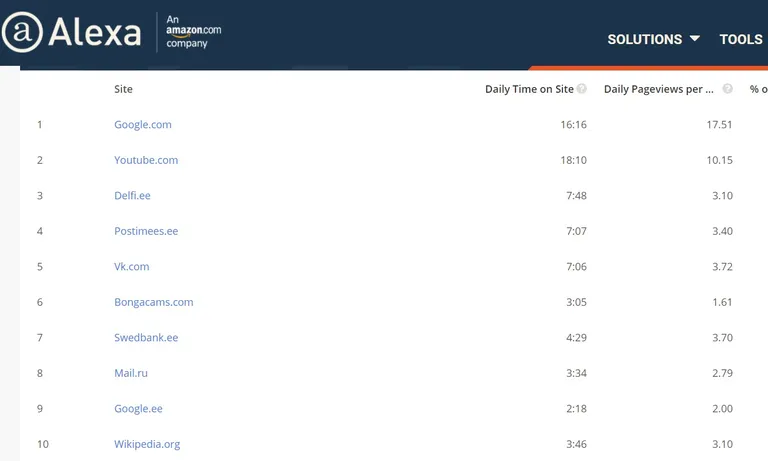This screenshot has width=768, height=461.
Task: Open the help icon beside Daily Pageviews per
Action: point(728,89)
